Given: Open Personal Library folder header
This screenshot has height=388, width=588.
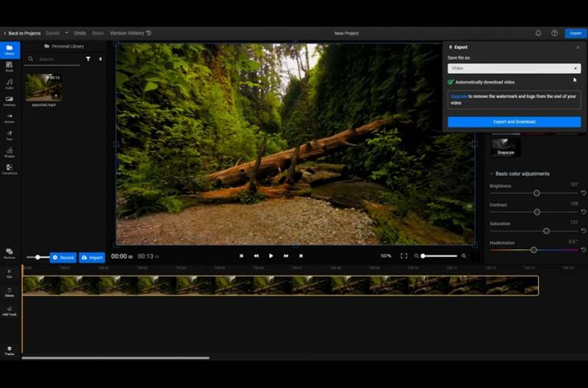Looking at the screenshot, I should (64, 46).
